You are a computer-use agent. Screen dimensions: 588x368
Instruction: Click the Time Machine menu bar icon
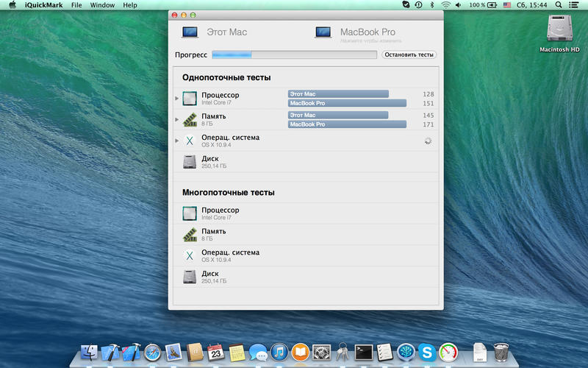pyautogui.click(x=418, y=5)
